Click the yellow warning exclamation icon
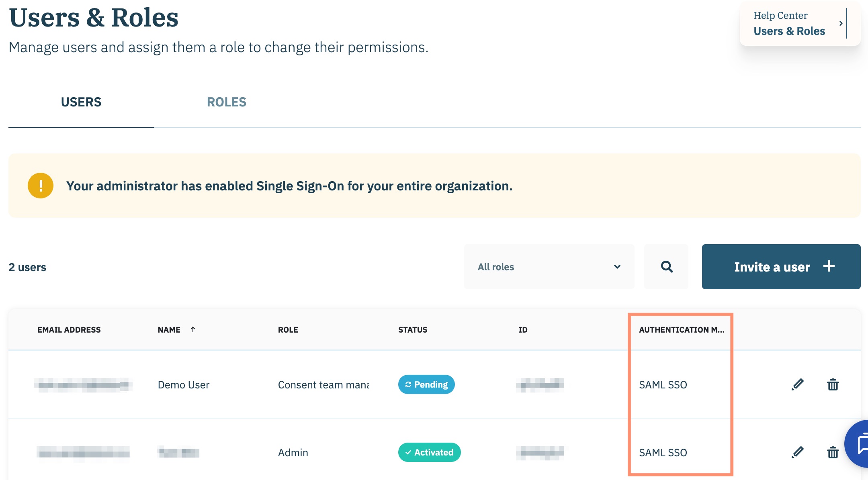The image size is (868, 480). coord(41,186)
